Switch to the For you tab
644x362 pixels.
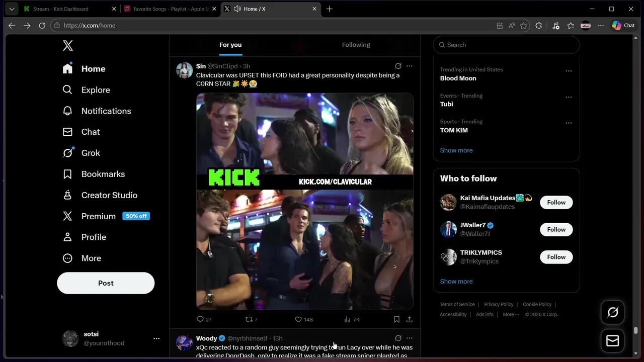click(230, 45)
